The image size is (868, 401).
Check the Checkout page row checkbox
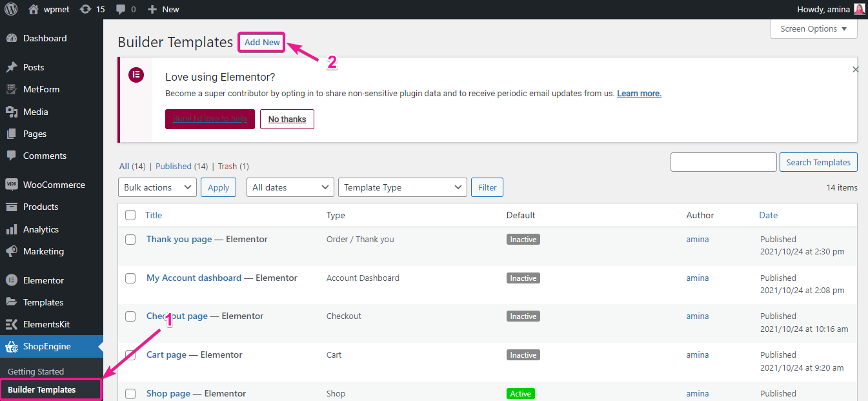click(x=130, y=316)
